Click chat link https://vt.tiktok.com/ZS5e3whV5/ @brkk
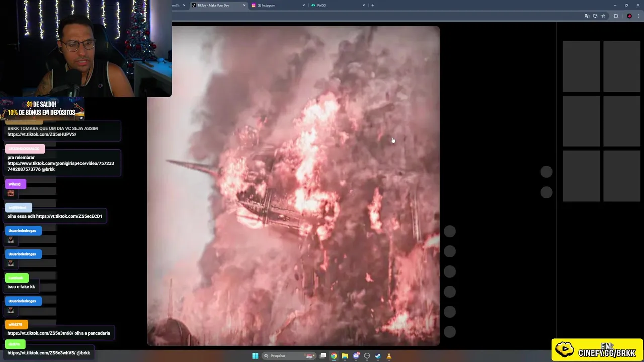The width and height of the screenshot is (644, 362). 48,353
